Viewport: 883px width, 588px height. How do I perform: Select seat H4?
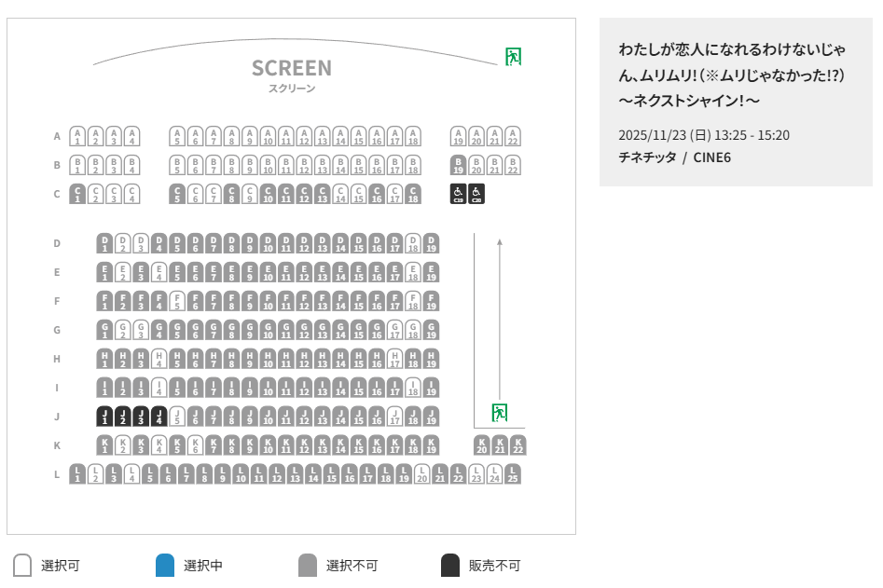click(x=159, y=359)
